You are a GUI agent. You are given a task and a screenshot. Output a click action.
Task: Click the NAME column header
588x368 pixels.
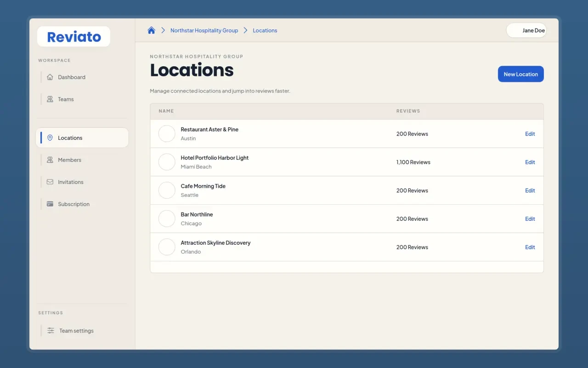point(166,111)
